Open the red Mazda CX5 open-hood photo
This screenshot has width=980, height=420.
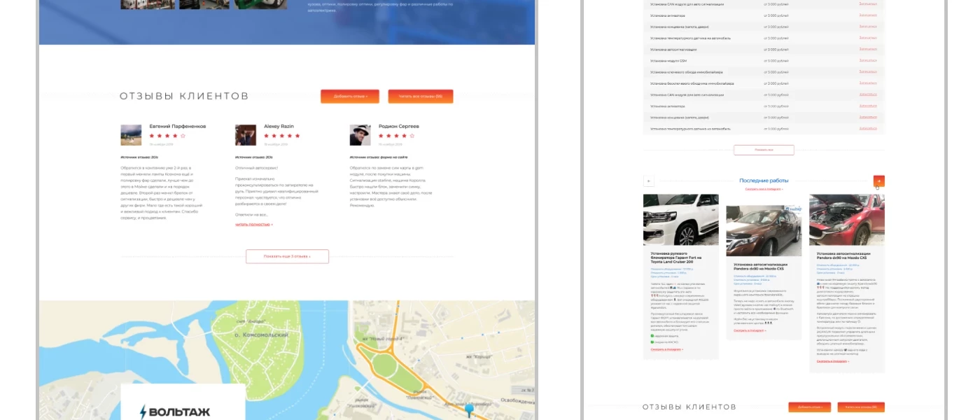pos(846,220)
